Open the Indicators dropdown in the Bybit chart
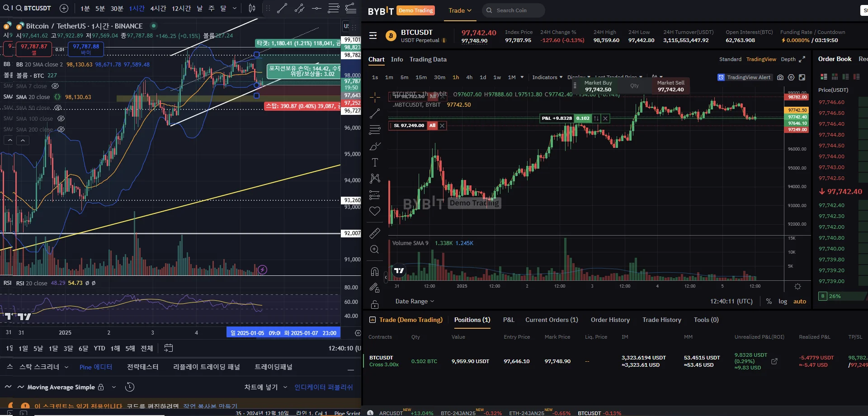 tap(547, 77)
